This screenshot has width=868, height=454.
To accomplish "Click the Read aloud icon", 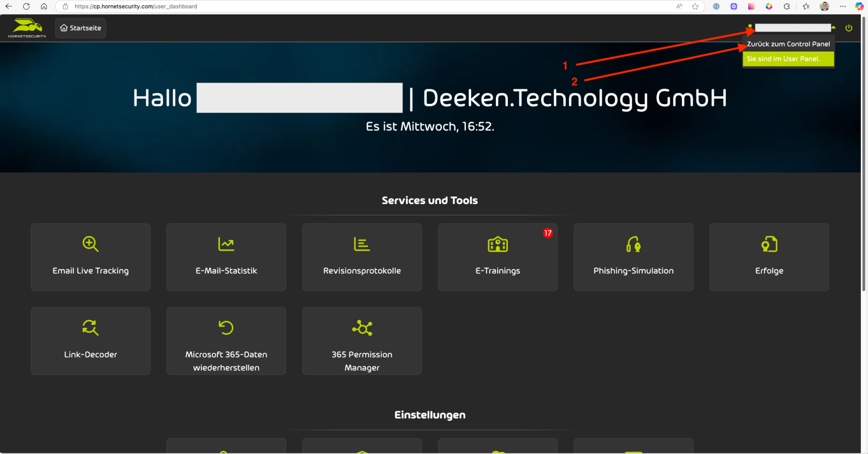I will [x=679, y=6].
